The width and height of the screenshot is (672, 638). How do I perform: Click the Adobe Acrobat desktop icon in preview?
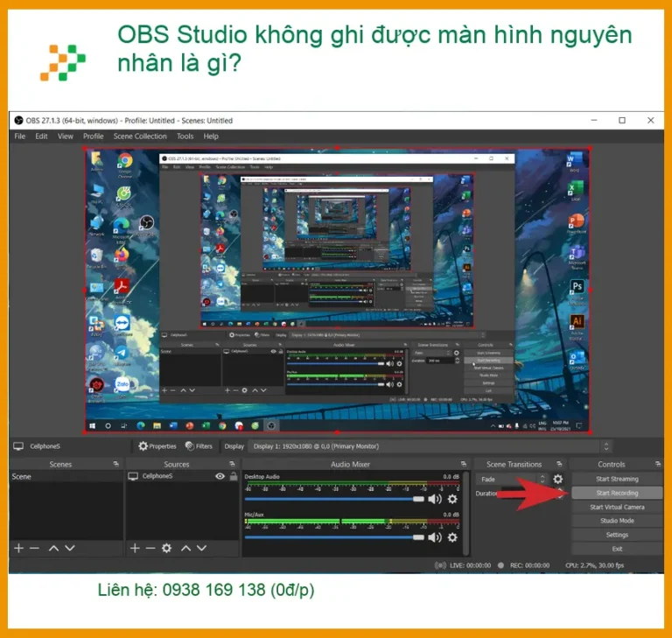(122, 290)
